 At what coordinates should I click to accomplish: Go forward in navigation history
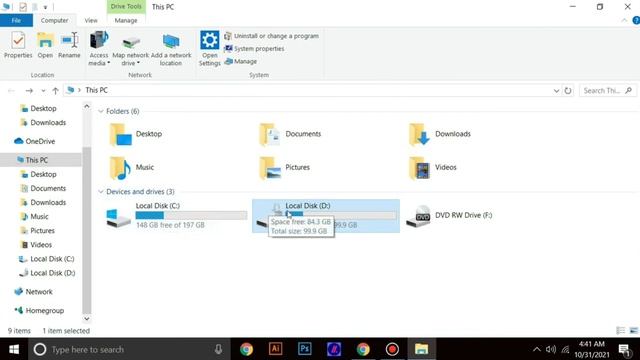coord(29,90)
